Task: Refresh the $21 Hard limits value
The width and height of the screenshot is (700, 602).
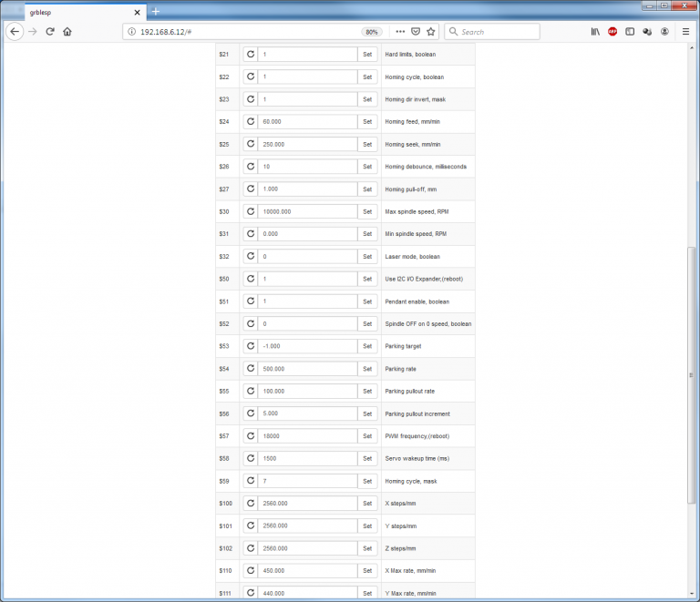Action: pos(251,55)
